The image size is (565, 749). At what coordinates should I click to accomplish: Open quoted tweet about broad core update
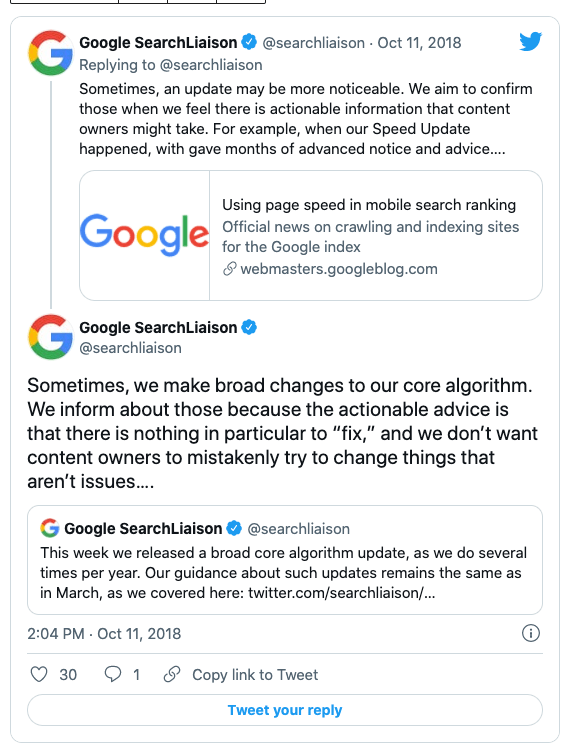tap(285, 560)
